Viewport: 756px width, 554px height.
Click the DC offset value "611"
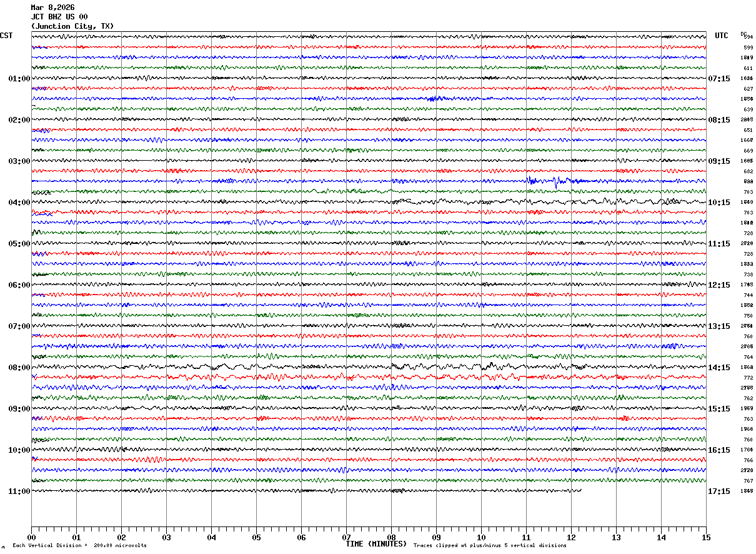point(748,68)
